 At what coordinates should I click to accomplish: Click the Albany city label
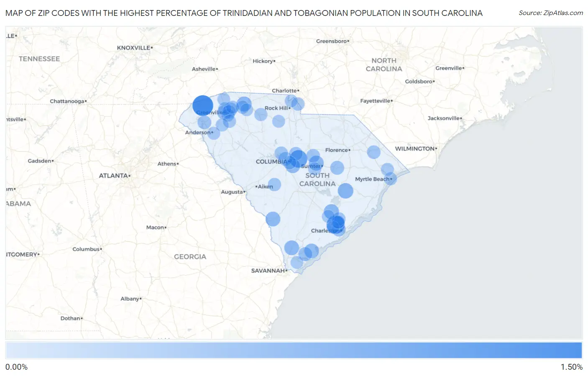click(130, 299)
